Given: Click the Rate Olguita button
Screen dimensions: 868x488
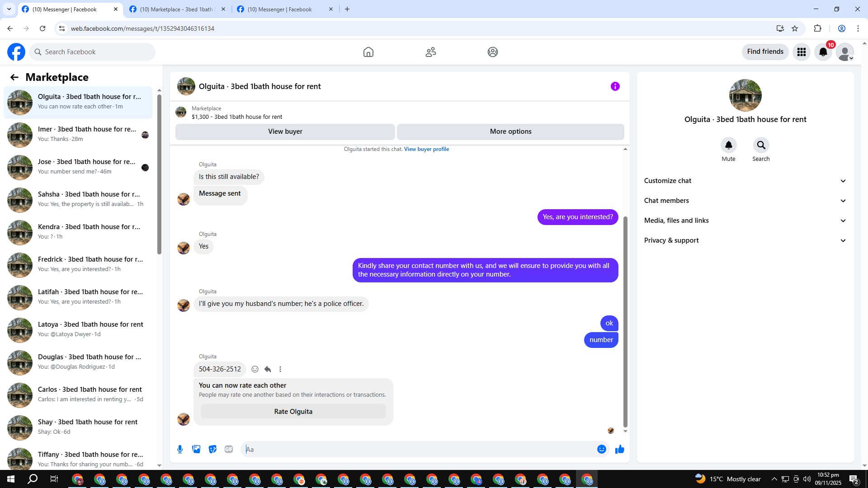Looking at the screenshot, I should [x=293, y=412].
